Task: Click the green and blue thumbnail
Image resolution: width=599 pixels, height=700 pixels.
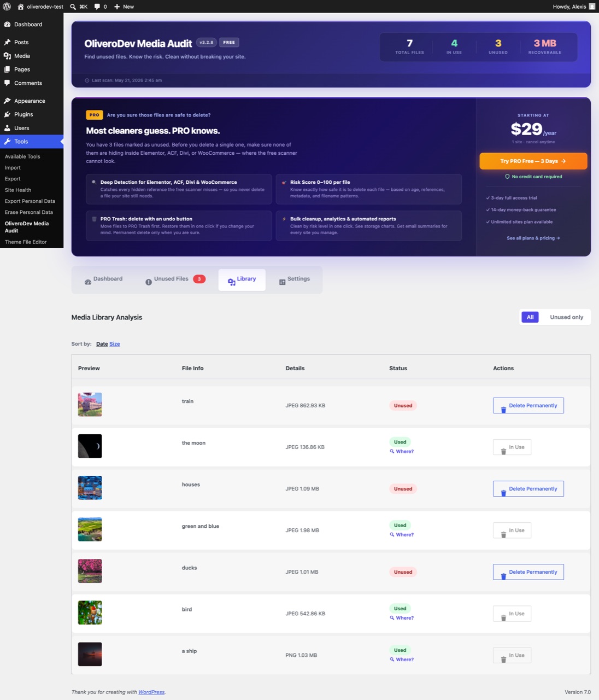Action: (x=90, y=529)
